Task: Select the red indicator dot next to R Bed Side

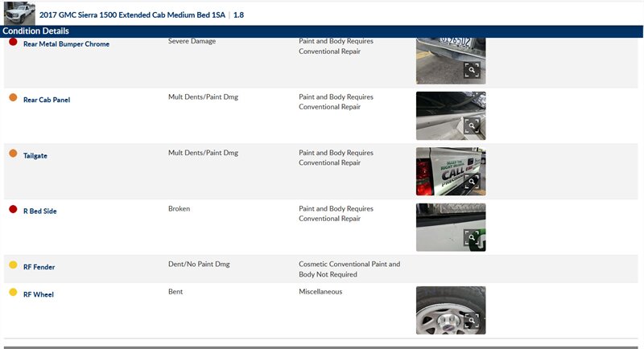Action: [x=13, y=209]
